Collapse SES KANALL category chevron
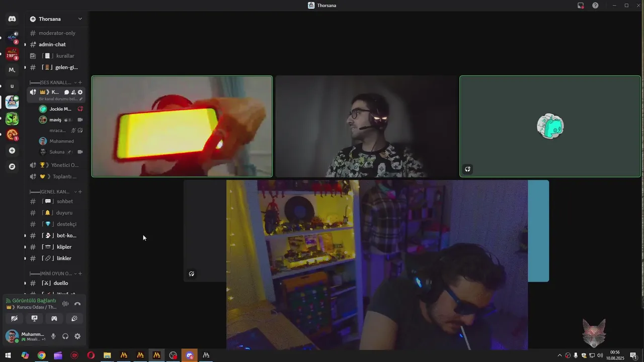 pos(75,82)
